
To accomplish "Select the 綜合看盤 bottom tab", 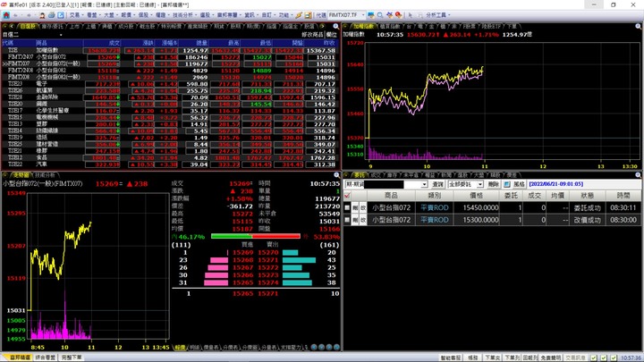I will [x=46, y=358].
